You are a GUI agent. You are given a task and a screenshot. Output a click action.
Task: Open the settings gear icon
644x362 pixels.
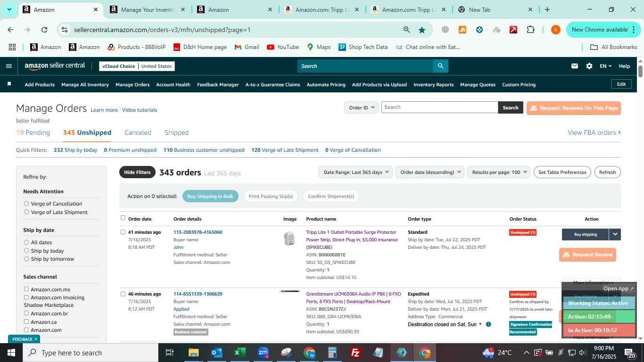coord(589,66)
